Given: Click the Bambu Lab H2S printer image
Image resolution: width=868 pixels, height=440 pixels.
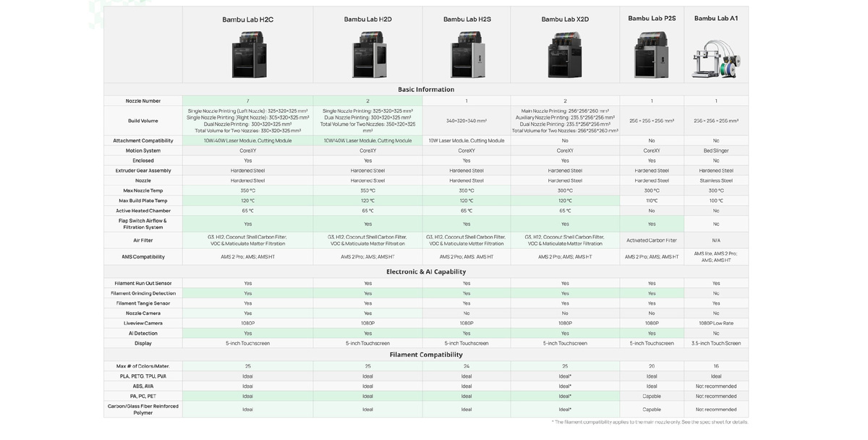Looking at the screenshot, I should [467, 54].
